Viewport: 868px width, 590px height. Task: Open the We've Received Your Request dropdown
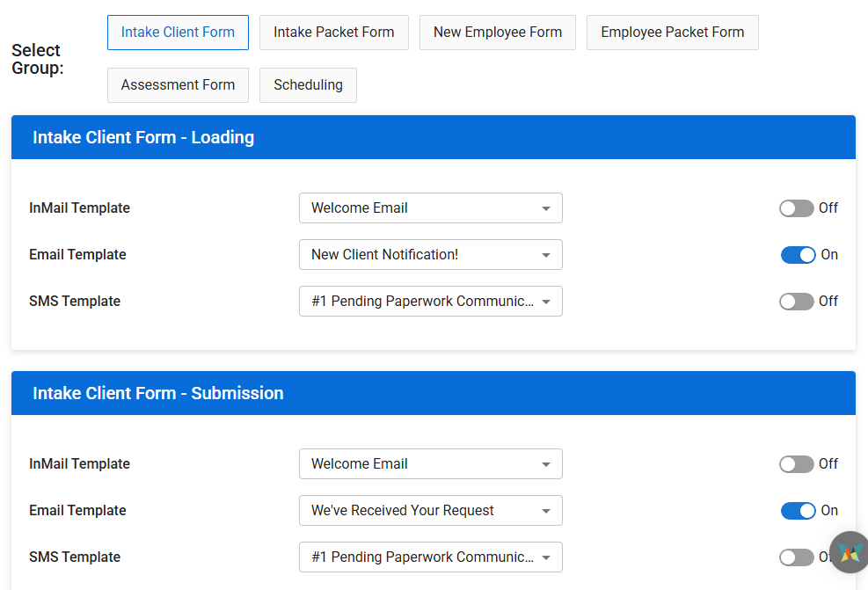coord(431,510)
